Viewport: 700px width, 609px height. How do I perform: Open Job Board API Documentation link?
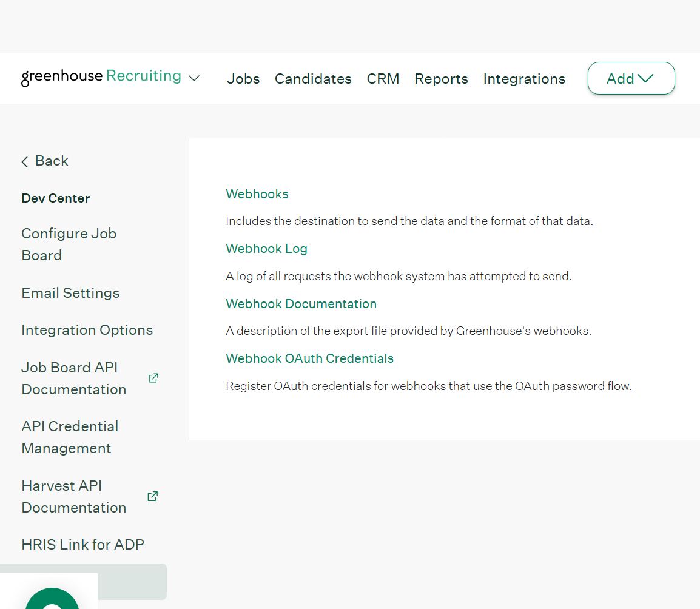(73, 378)
